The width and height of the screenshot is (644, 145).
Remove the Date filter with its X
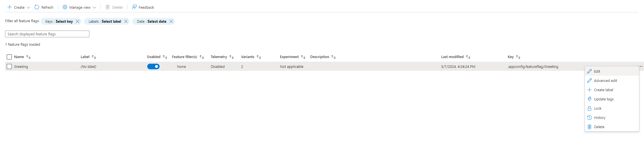click(171, 21)
